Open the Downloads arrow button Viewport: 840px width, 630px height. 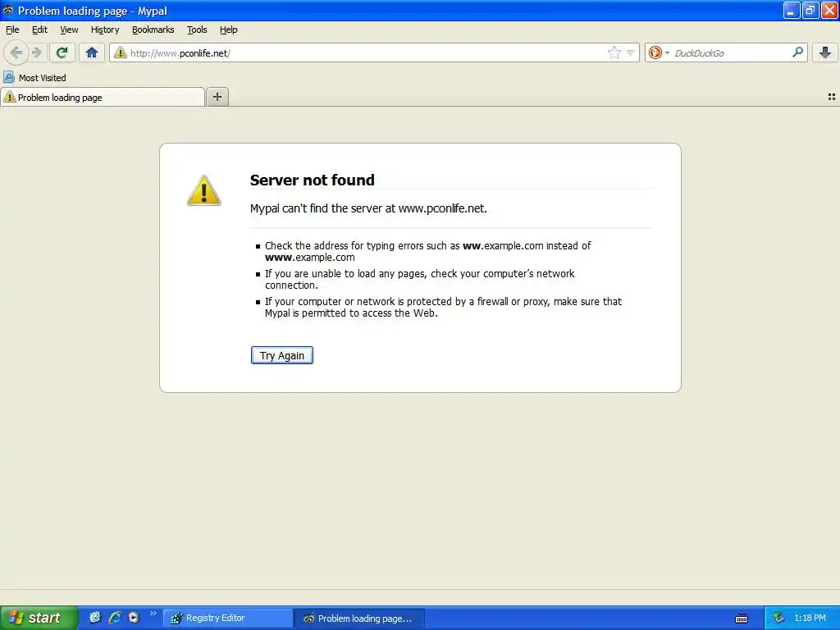tap(825, 52)
